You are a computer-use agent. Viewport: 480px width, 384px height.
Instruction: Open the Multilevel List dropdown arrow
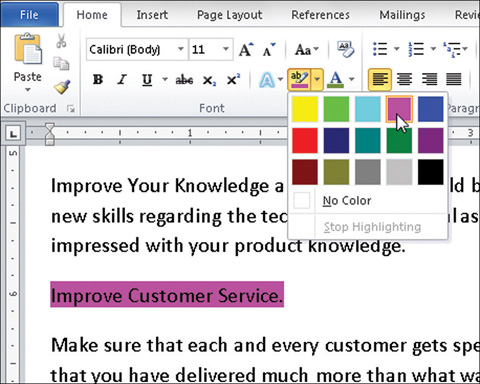465,49
